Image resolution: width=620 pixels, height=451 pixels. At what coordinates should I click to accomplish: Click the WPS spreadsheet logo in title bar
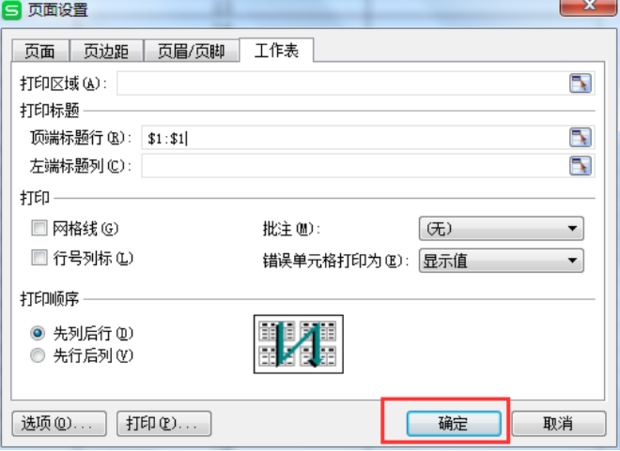pyautogui.click(x=12, y=10)
